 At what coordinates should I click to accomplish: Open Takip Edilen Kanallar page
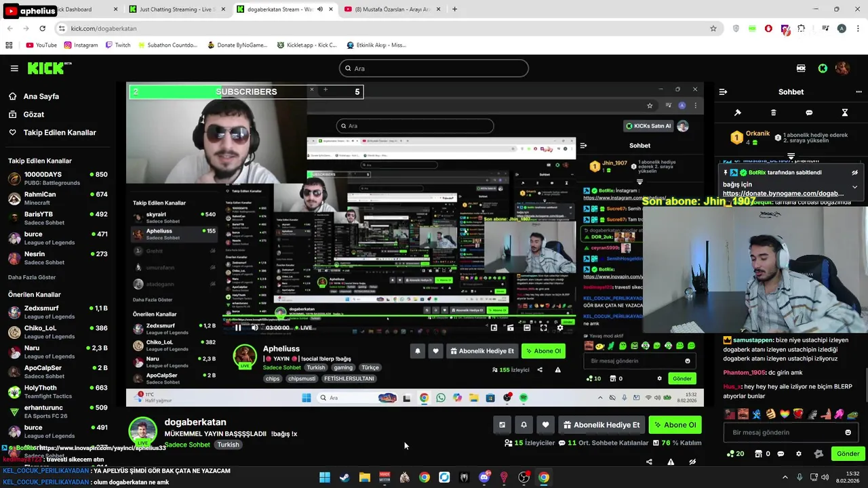(52, 132)
